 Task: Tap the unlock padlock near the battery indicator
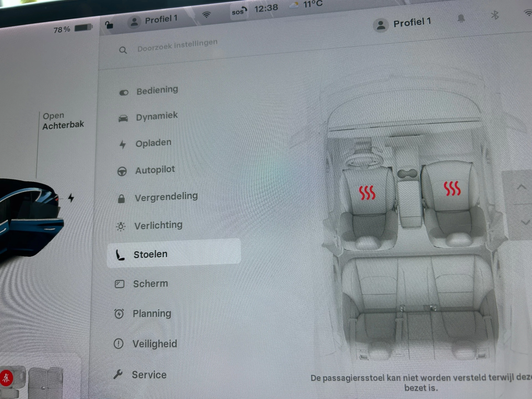[110, 25]
